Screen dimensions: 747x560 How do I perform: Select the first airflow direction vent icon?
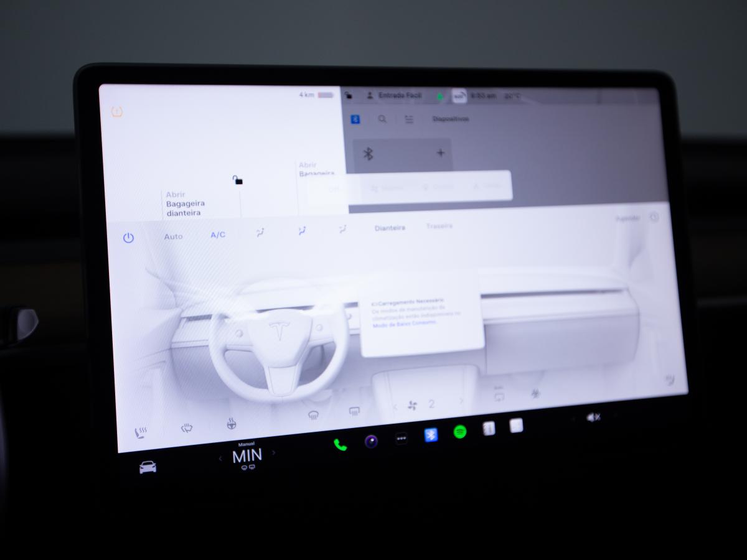click(260, 232)
